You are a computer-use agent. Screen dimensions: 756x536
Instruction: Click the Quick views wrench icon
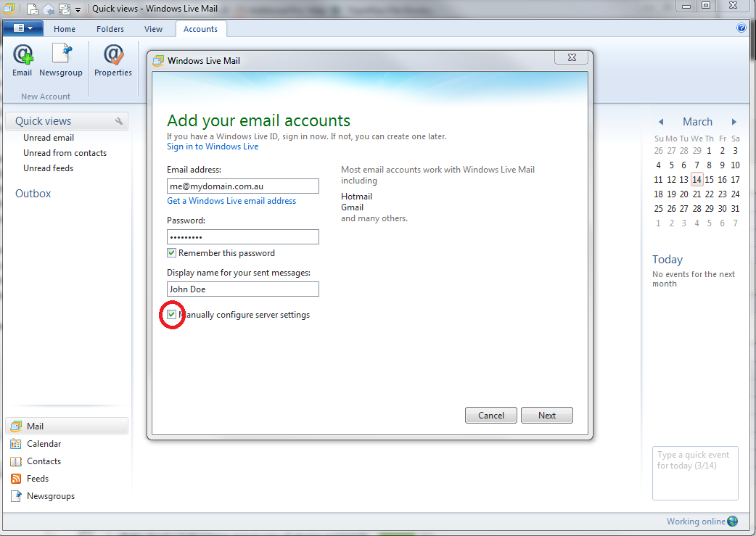pos(118,121)
